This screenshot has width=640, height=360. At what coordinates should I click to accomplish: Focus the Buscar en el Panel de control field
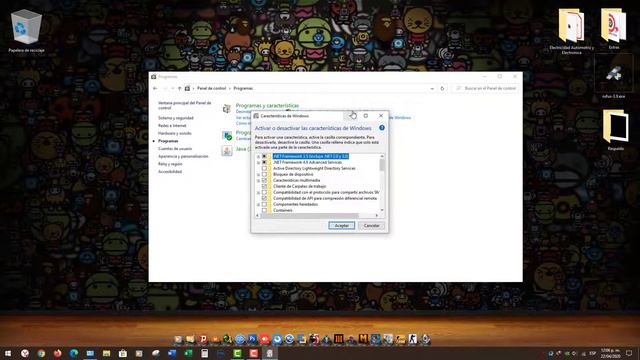pos(486,88)
